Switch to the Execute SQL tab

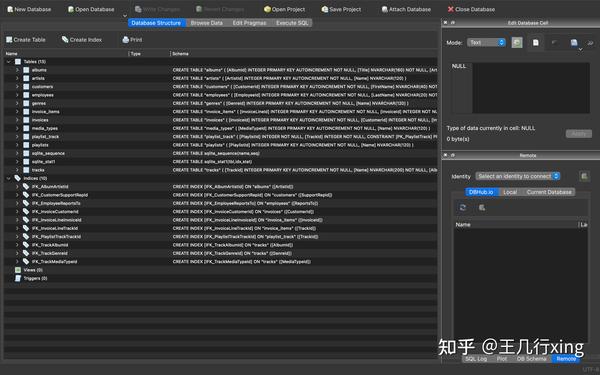[292, 23]
